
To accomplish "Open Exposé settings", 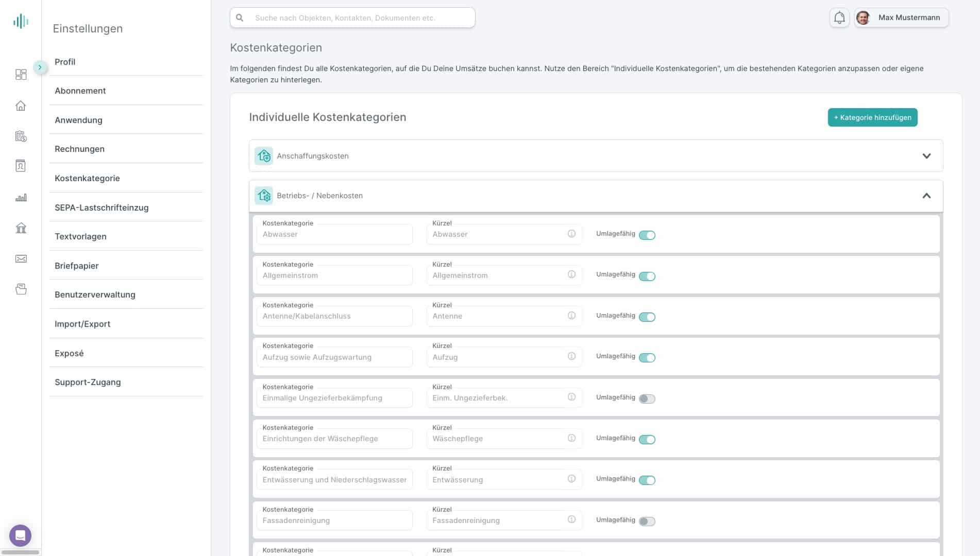I will pyautogui.click(x=126, y=353).
